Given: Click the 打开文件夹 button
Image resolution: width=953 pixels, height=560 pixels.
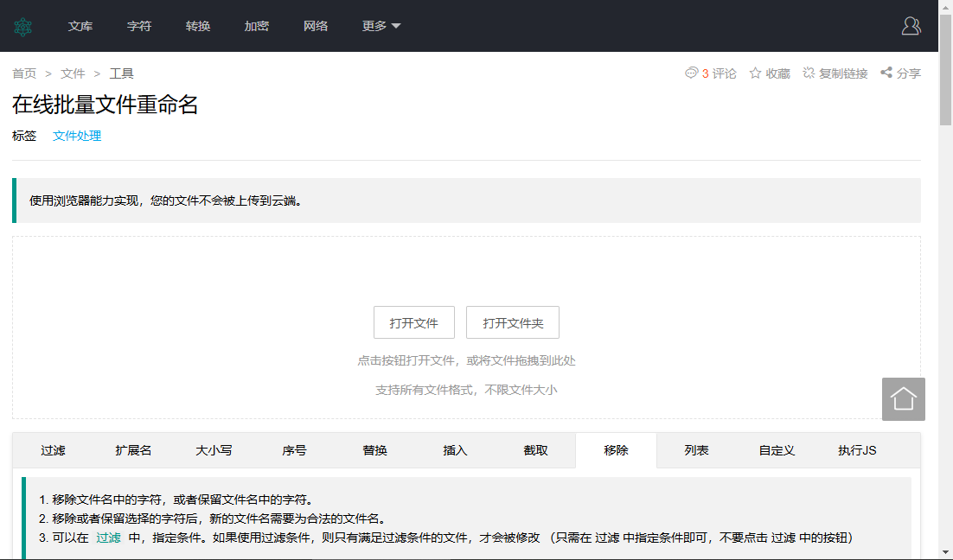Looking at the screenshot, I should coord(512,321).
